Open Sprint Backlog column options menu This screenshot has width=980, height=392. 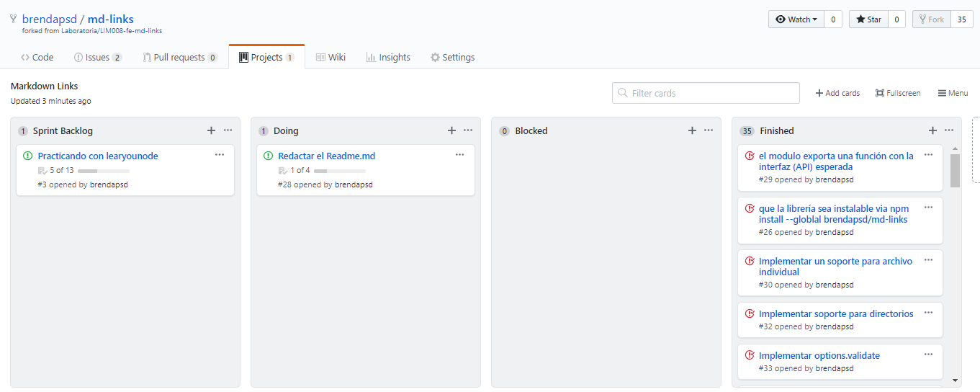[228, 130]
